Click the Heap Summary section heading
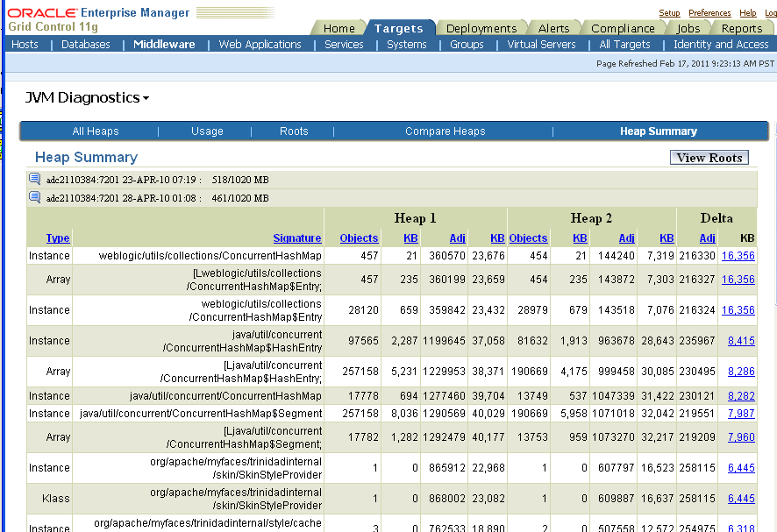Image resolution: width=777 pixels, height=532 pixels. [86, 157]
